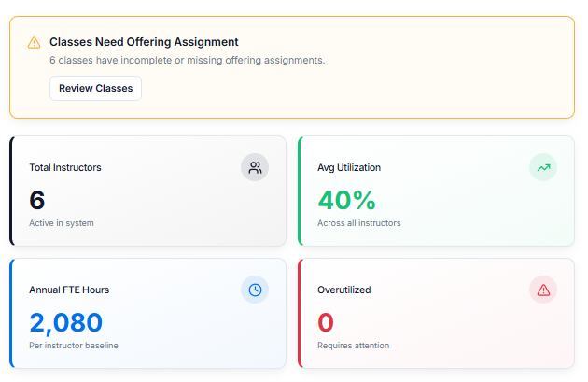
Task: Select the 'Annual FTE Hours' card title
Action: [69, 290]
